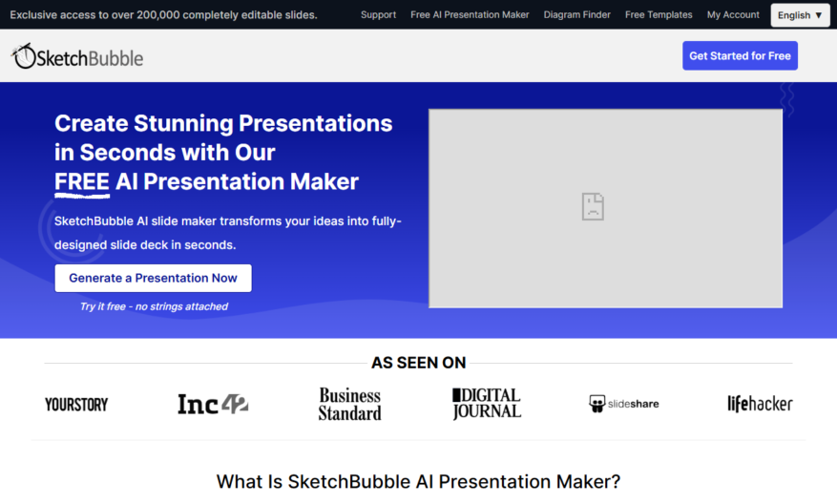Click the "SketchBubble AI slide maker transforms" paragraph

click(228, 233)
